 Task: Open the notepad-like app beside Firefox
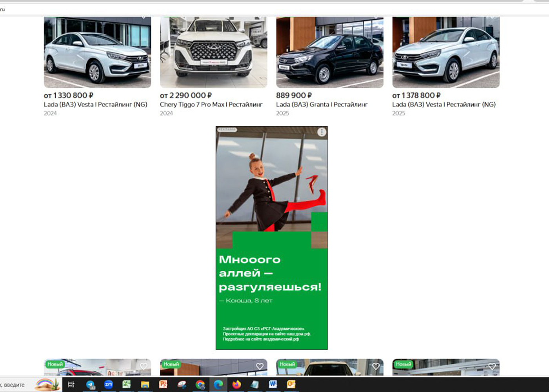coord(255,385)
